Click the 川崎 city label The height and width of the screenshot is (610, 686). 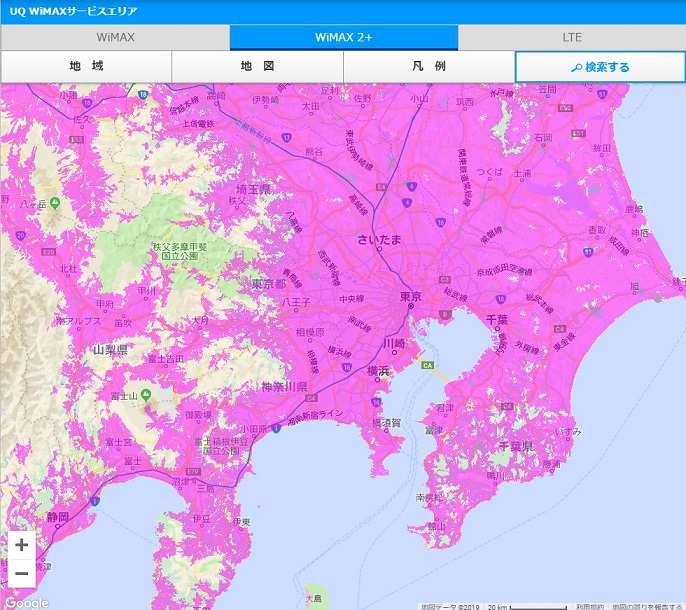394,344
